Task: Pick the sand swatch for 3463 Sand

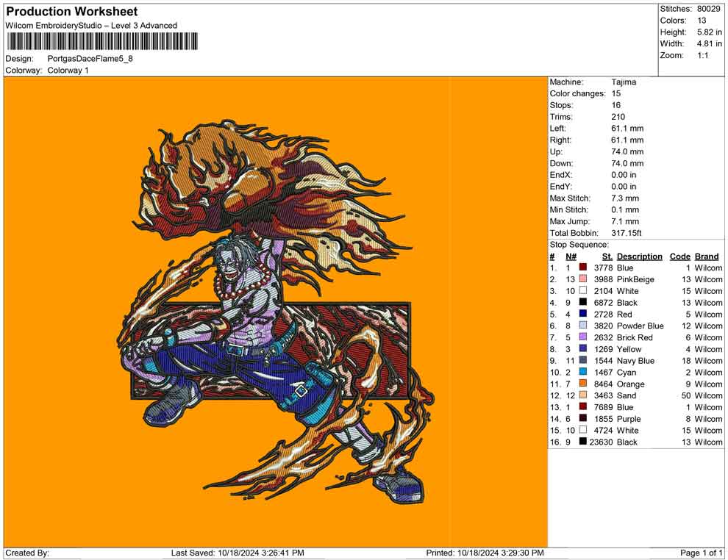Action: [x=582, y=395]
